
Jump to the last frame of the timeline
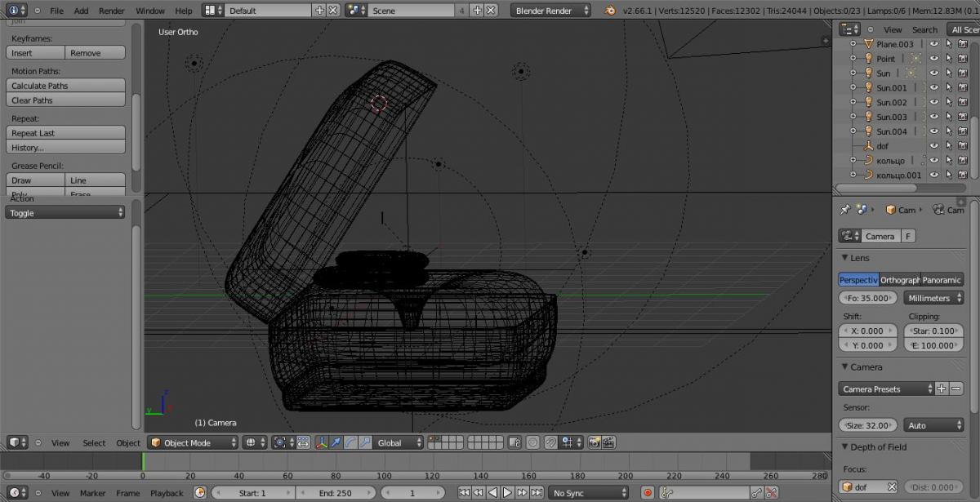pos(537,493)
